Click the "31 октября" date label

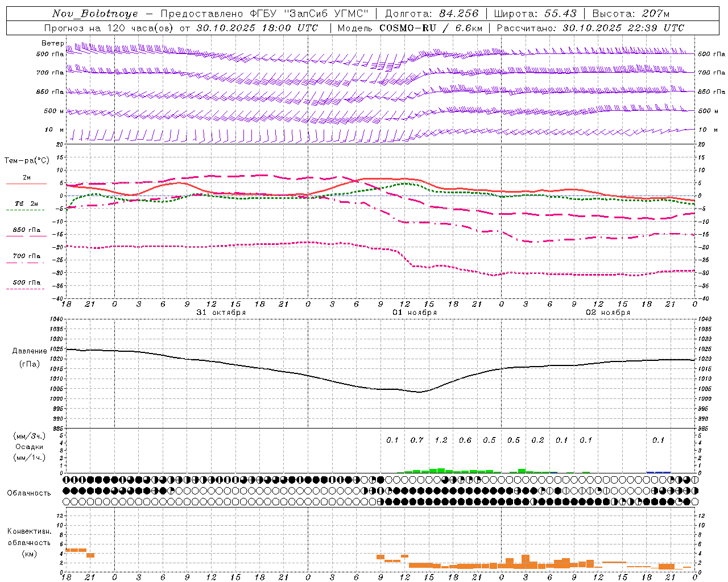(221, 313)
